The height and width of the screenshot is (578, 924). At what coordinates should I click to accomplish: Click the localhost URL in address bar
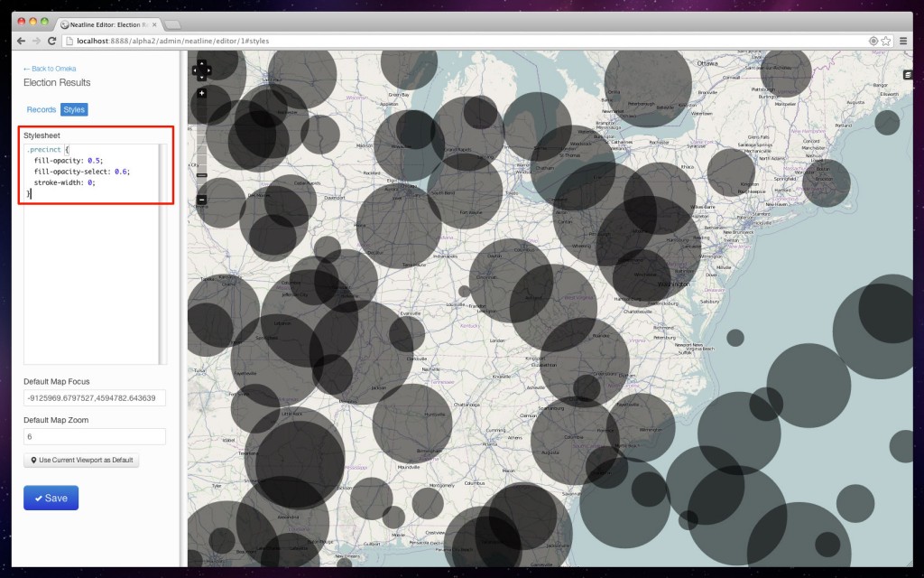(x=172, y=41)
